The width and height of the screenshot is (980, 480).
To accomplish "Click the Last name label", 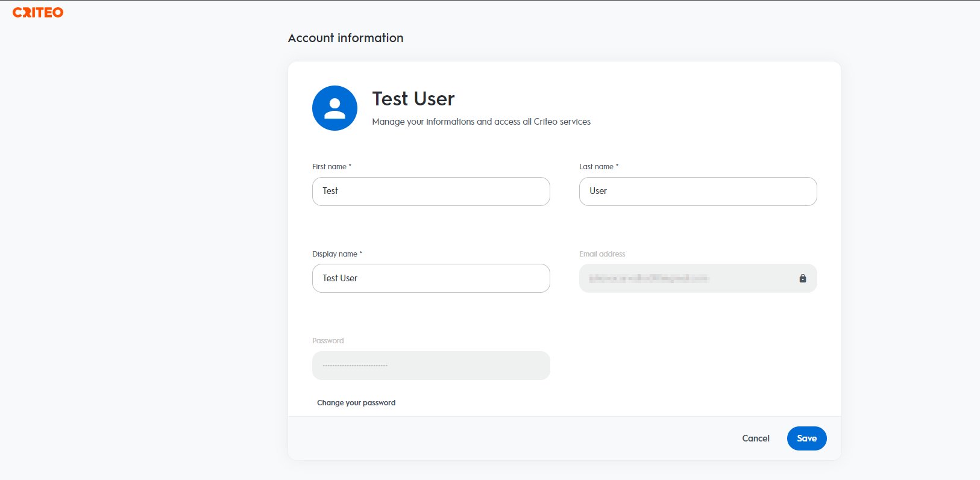I will pos(598,167).
